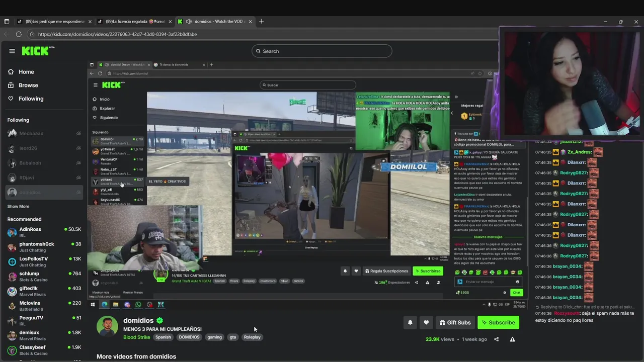Click the Buscar search field inside the video

(x=308, y=85)
